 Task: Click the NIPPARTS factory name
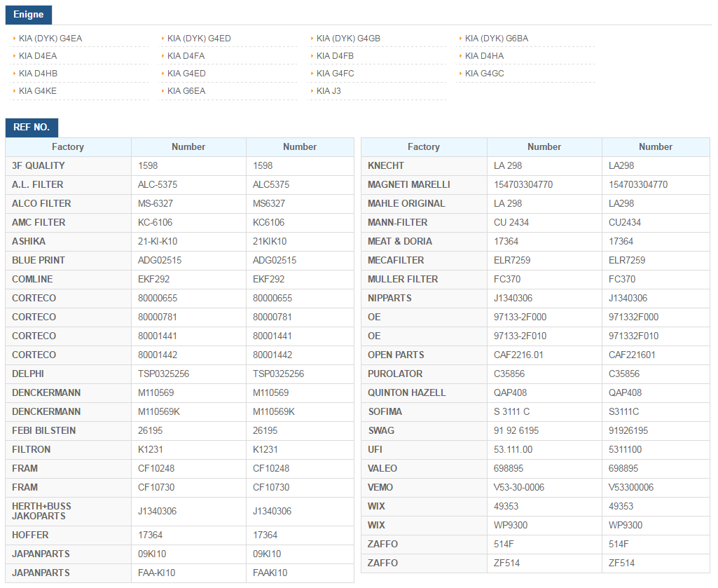(389, 299)
